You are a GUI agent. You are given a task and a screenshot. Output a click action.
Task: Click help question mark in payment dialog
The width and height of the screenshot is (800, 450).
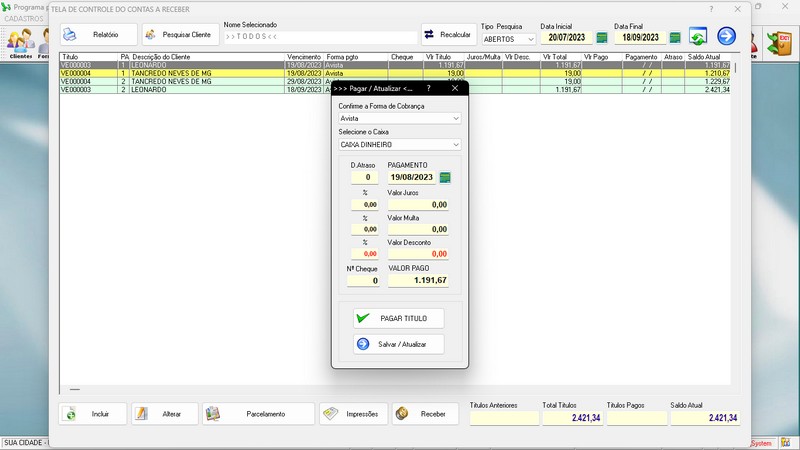(x=428, y=88)
